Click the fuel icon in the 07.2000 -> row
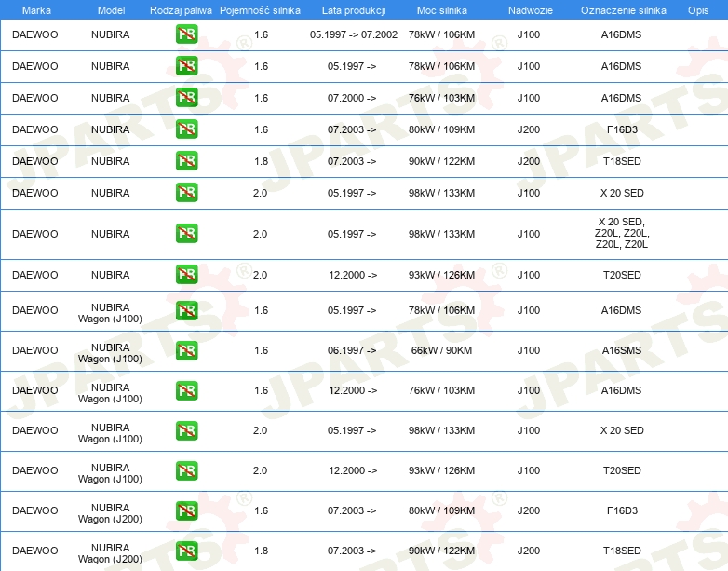Viewport: 728px width, 571px height. click(186, 98)
